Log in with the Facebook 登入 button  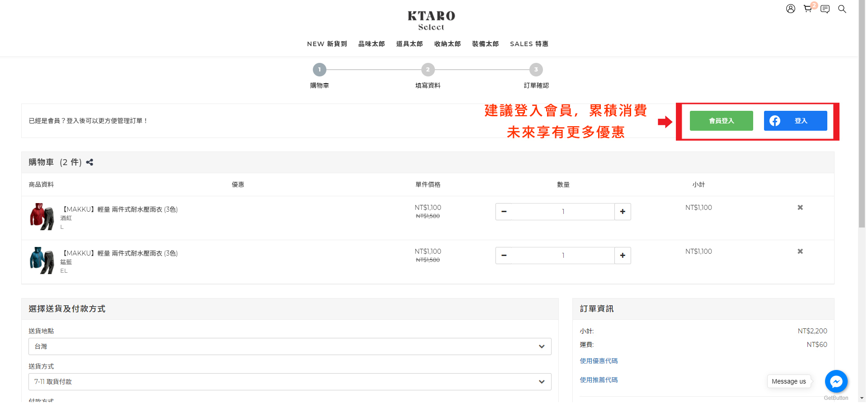point(795,121)
